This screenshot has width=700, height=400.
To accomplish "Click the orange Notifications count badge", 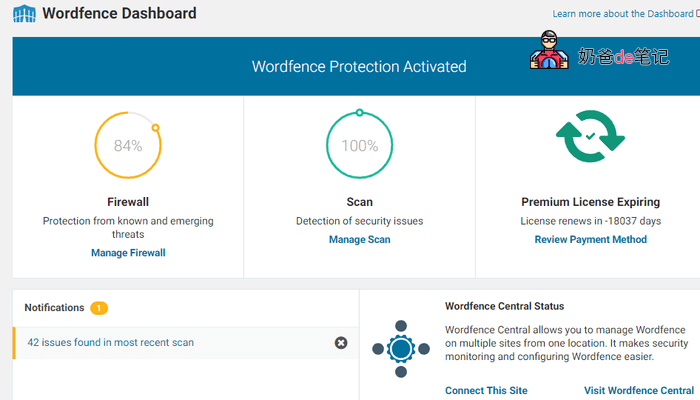I will [x=99, y=308].
